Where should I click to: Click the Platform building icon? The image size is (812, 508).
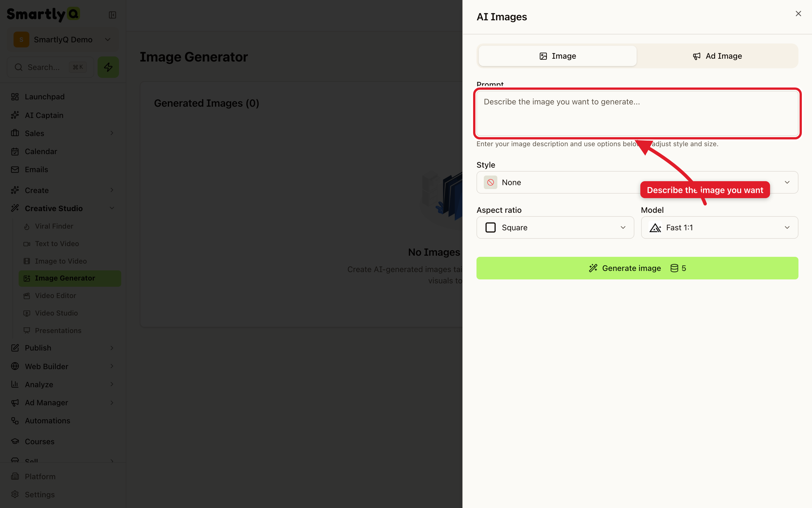coord(15,476)
